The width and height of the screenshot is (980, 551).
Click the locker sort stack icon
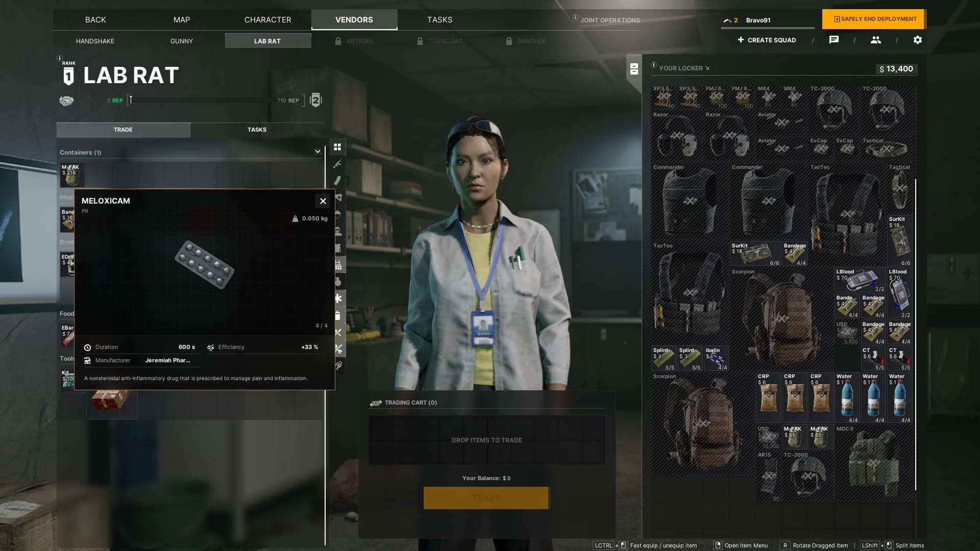coord(634,69)
